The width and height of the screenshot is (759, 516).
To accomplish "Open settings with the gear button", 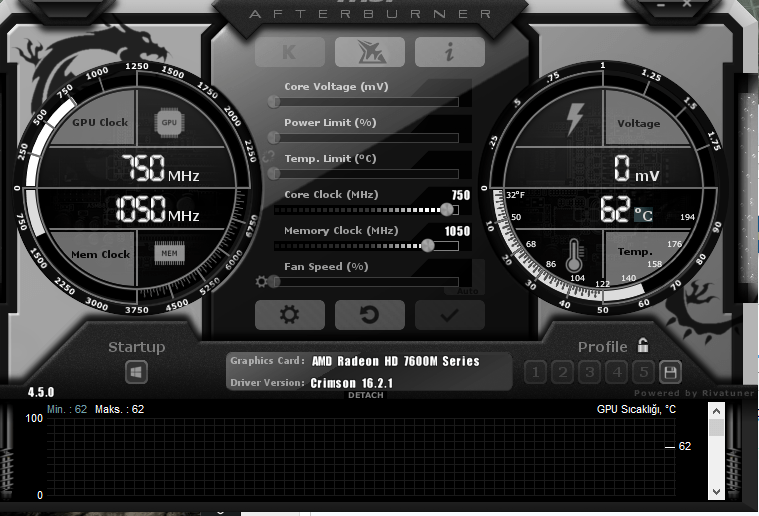I will tap(289, 315).
